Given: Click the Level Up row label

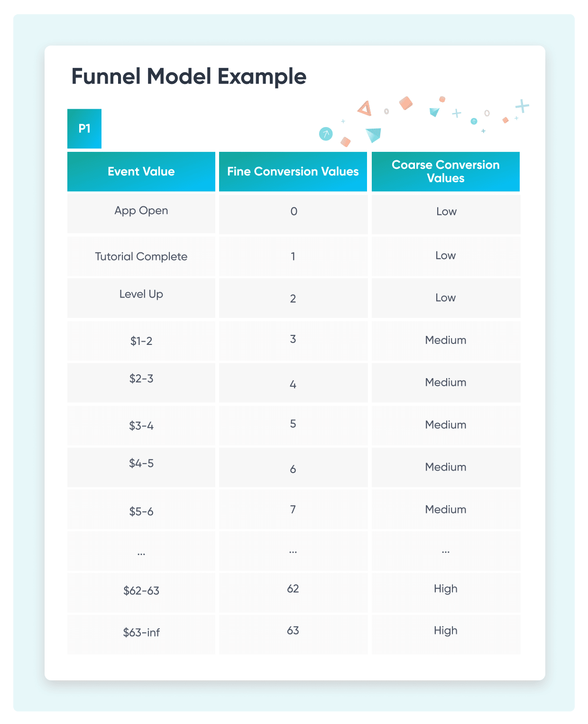Looking at the screenshot, I should point(141,294).
